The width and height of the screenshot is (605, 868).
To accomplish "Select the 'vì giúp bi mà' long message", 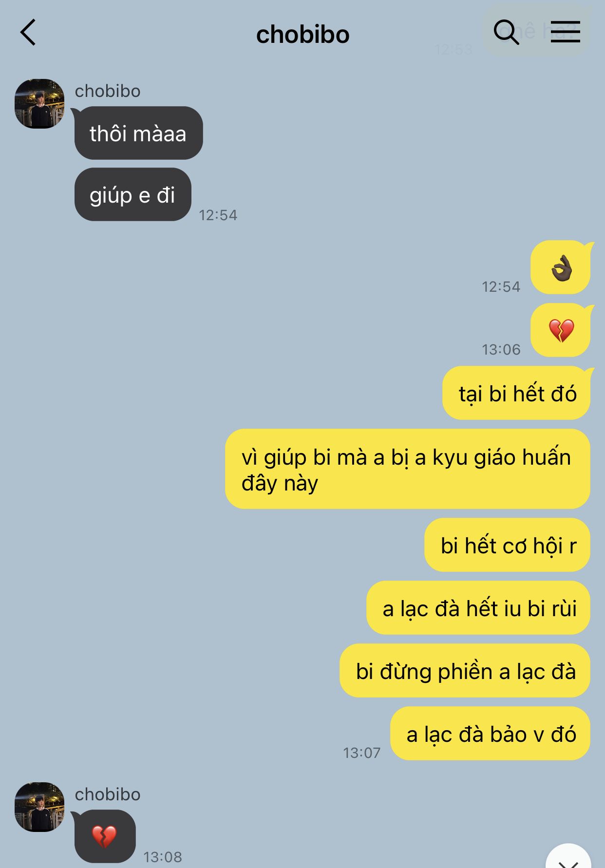I will [408, 469].
